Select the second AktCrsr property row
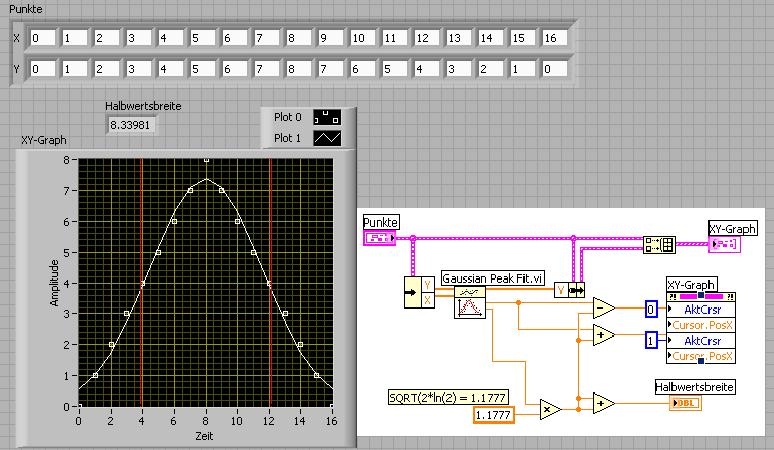The image size is (774, 450). (x=701, y=340)
